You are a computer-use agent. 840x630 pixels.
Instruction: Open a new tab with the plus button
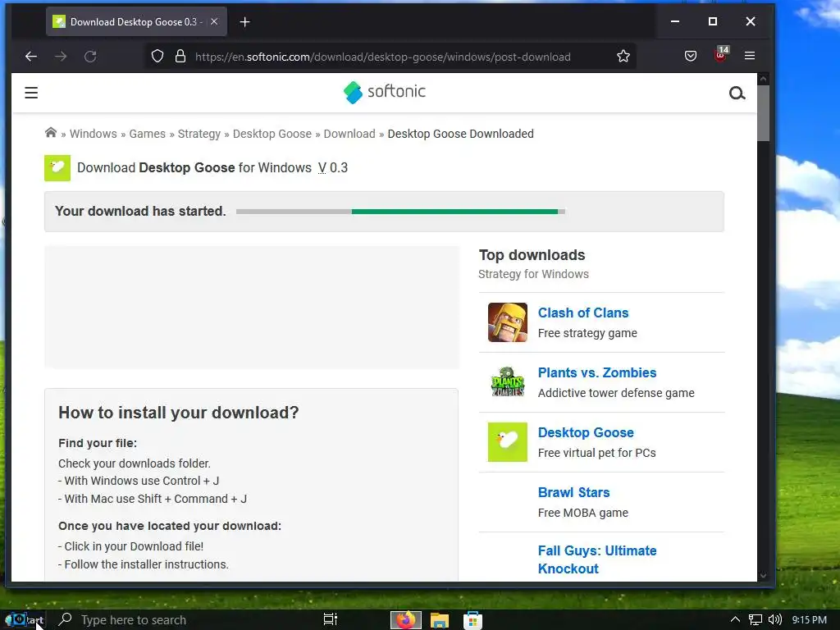pyautogui.click(x=244, y=22)
